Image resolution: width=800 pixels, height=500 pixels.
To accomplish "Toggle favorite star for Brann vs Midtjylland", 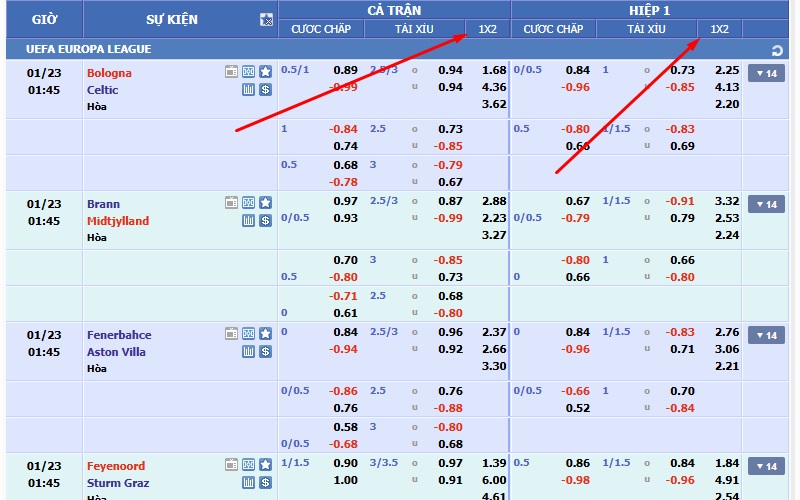I will [265, 203].
